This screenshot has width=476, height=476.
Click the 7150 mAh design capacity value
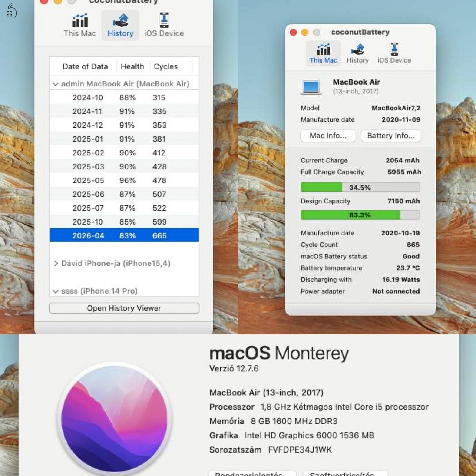point(403,201)
